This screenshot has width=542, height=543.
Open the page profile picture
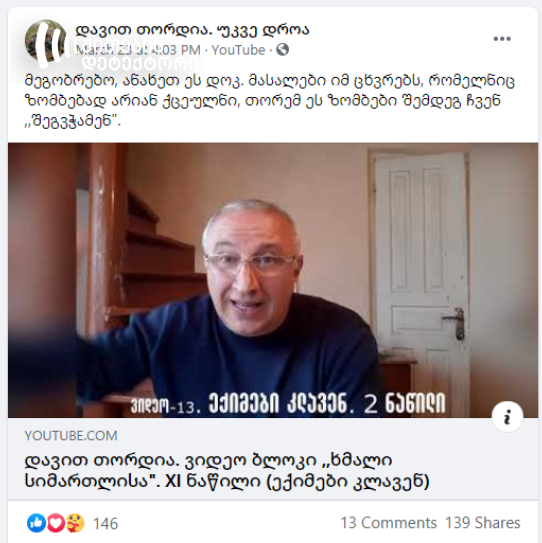coord(45,41)
